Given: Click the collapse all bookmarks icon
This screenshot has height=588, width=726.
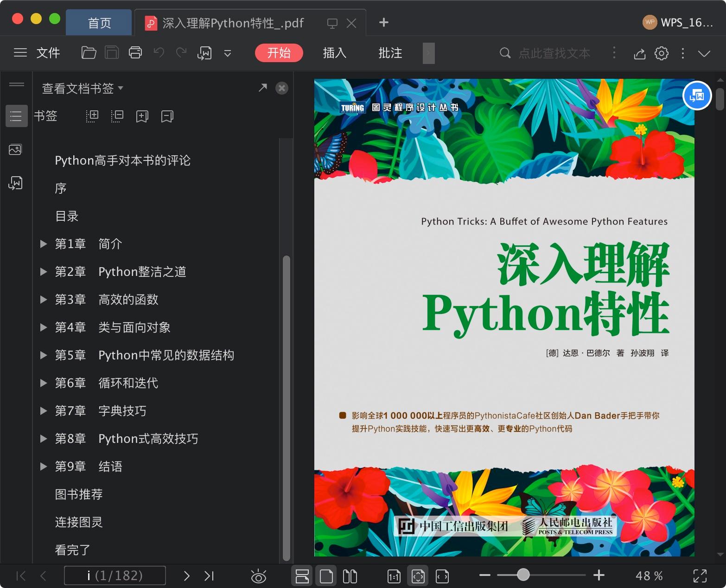Looking at the screenshot, I should (x=117, y=116).
